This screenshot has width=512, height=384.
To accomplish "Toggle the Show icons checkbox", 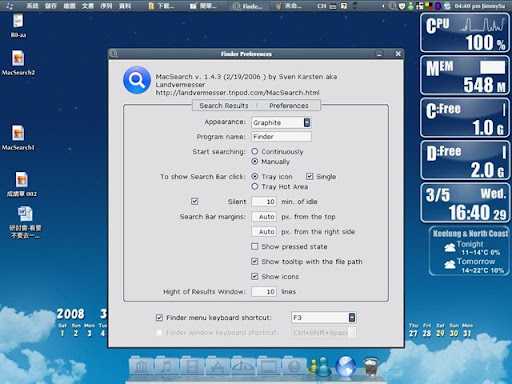I will [x=255, y=276].
